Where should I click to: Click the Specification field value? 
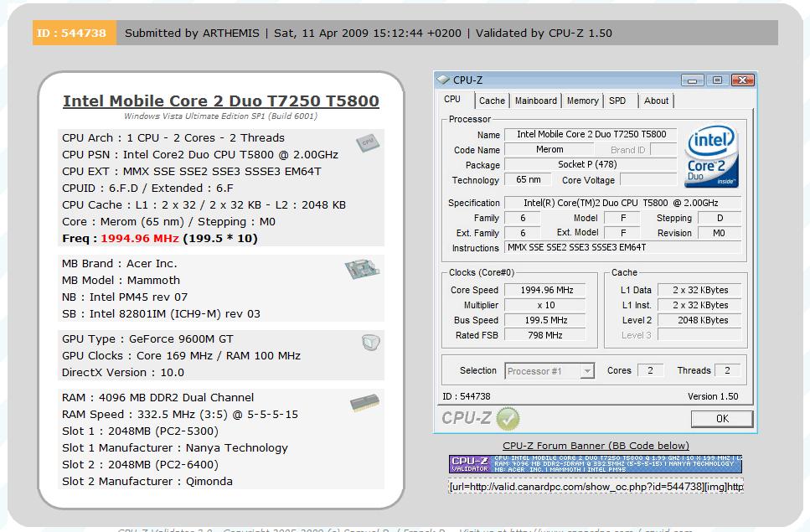[622, 203]
